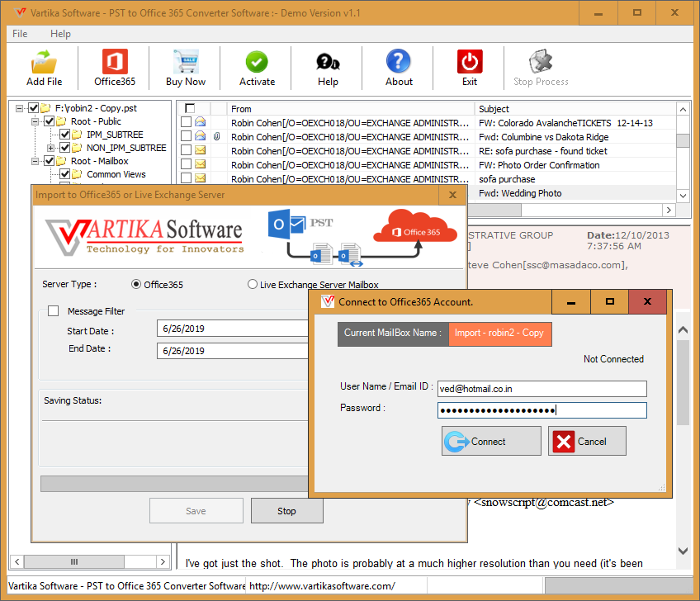
Task: Uncheck the Root - Public folder checkbox
Action: pos(49,121)
